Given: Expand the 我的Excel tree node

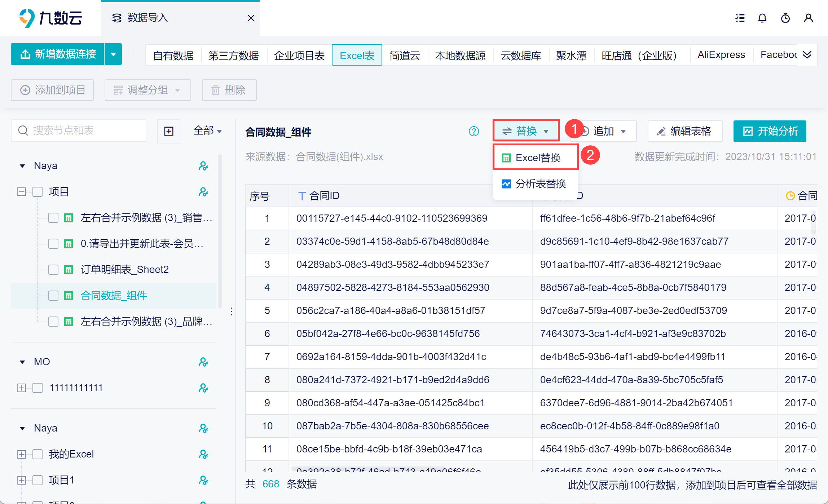Looking at the screenshot, I should [22, 454].
